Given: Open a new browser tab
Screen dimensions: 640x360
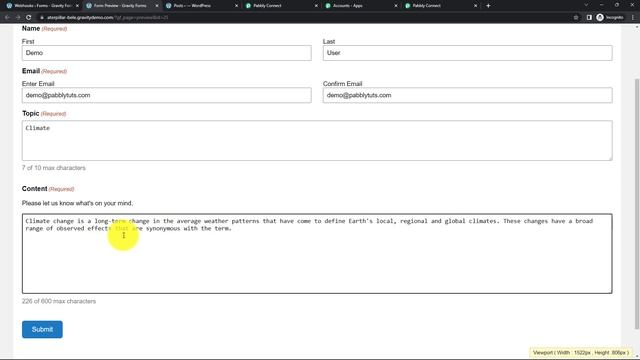Looking at the screenshot, I should (488, 6).
